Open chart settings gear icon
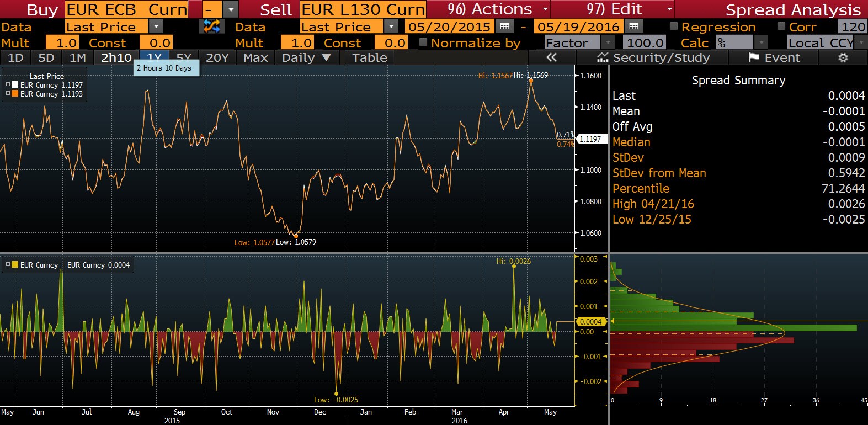This screenshot has height=425, width=868. click(843, 58)
